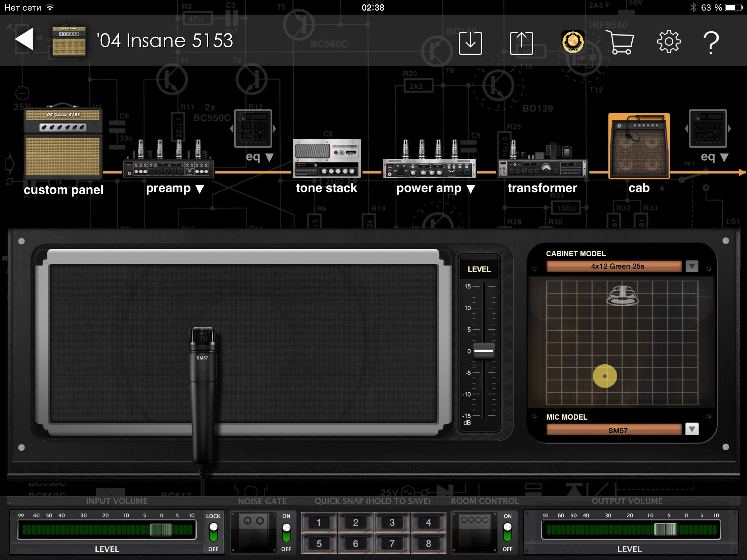Click the cab Level fader handle
Image resolution: width=747 pixels, height=560 pixels.
(x=484, y=351)
